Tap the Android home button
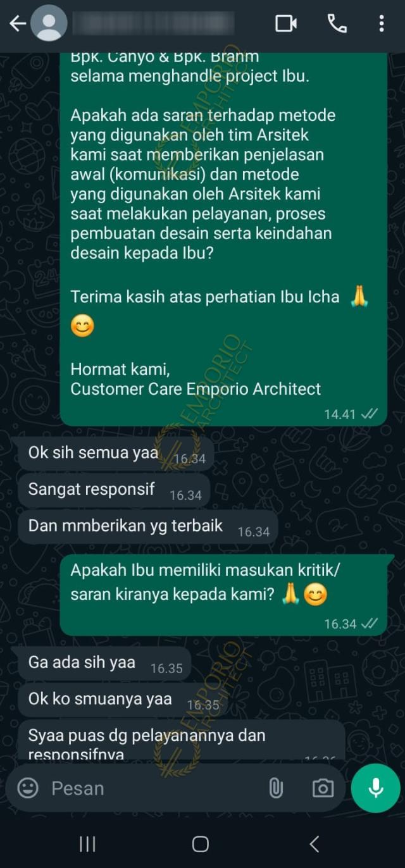This screenshot has height=868, width=405. [201, 843]
